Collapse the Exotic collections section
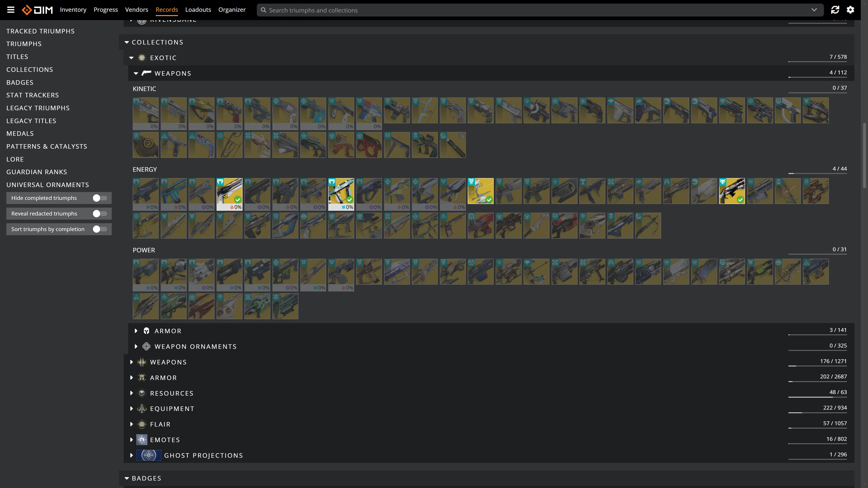The height and width of the screenshot is (488, 868). tap(131, 58)
